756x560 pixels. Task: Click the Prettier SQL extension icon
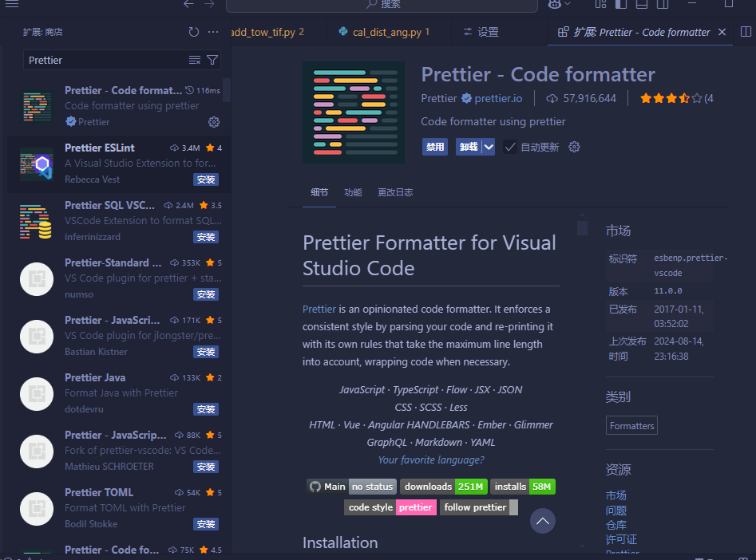click(36, 222)
